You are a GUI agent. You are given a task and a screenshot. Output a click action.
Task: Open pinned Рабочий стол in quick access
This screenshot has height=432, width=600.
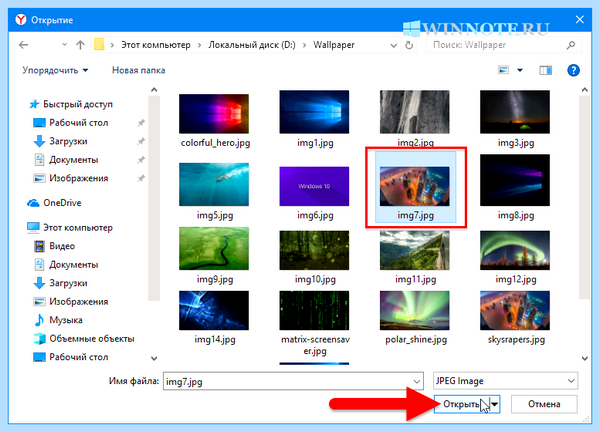click(71, 123)
